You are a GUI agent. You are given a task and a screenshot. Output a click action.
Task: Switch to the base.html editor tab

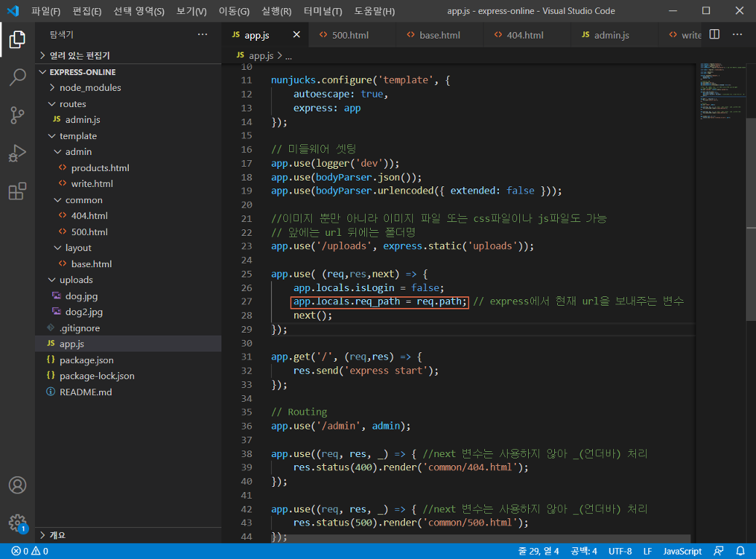point(439,35)
